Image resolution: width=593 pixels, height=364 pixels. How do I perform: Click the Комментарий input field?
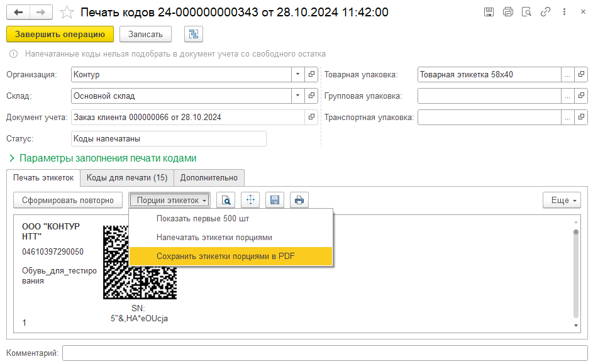coord(325,353)
